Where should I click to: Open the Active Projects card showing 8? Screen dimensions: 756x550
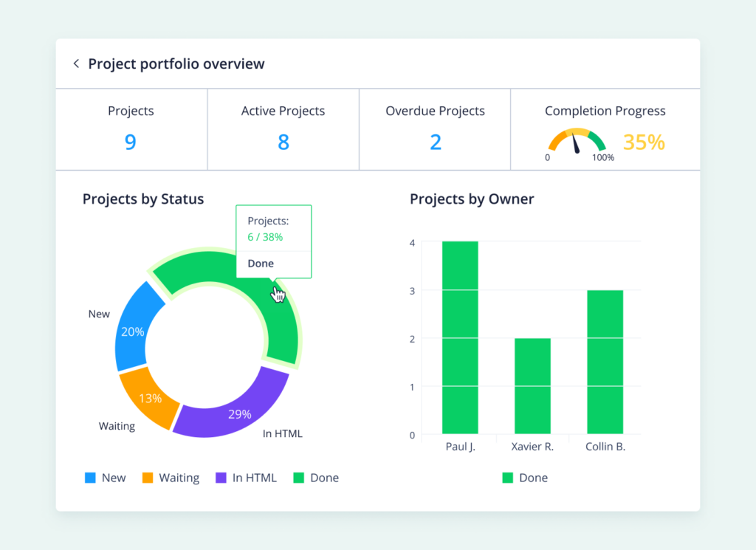[283, 129]
